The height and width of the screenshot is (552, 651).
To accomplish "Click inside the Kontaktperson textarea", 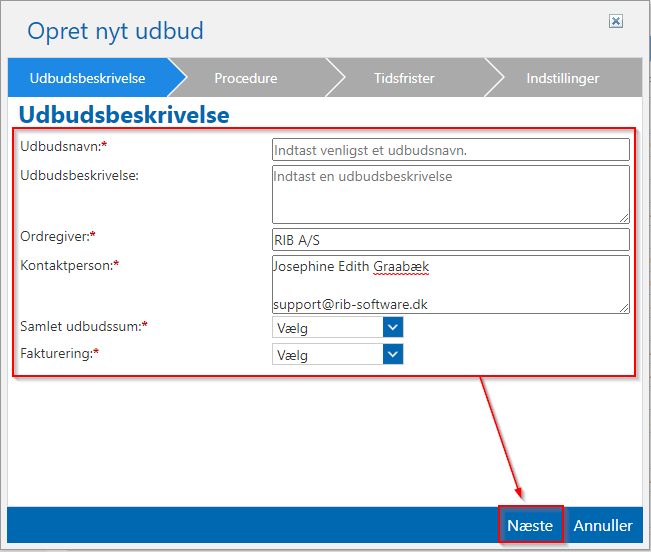I will click(x=450, y=284).
